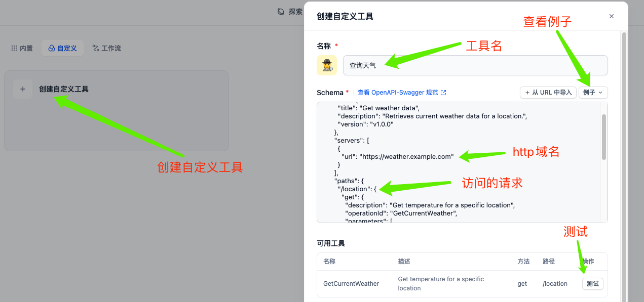Click the Schema editor vertical scrollbar

pyautogui.click(x=604, y=137)
